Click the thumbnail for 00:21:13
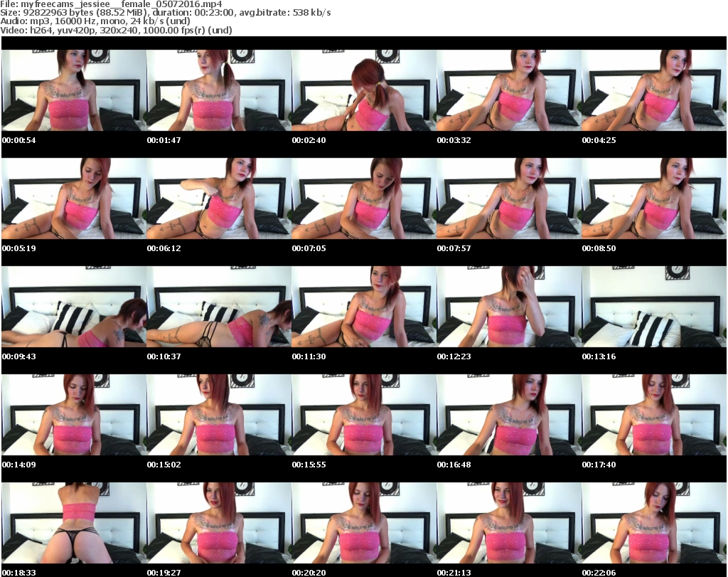728x577 pixels. (509, 523)
